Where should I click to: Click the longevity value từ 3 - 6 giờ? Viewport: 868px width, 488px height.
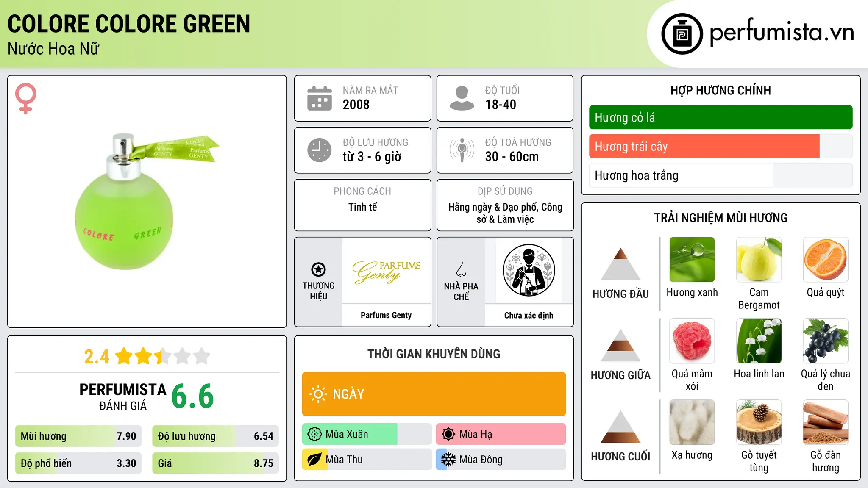[372, 157]
